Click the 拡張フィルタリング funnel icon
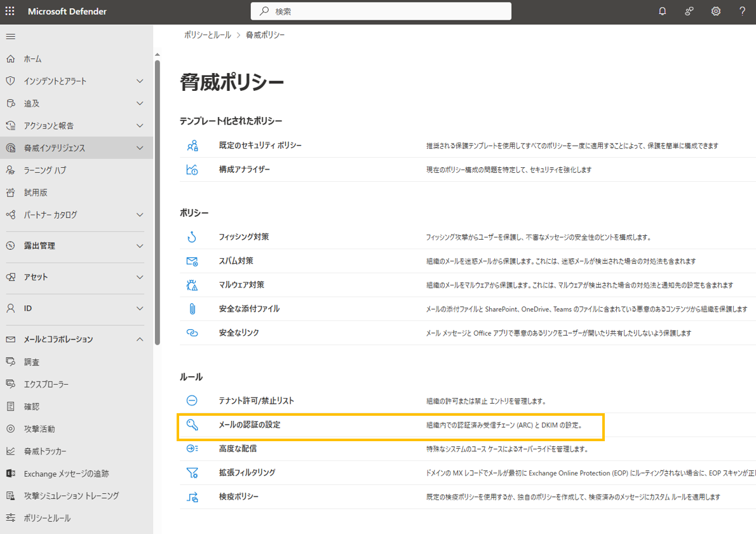Viewport: 756px width, 534px height. (192, 473)
